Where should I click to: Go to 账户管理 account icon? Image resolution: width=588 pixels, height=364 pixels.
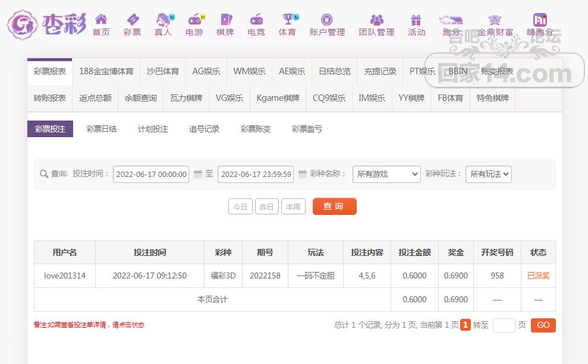coord(327,20)
